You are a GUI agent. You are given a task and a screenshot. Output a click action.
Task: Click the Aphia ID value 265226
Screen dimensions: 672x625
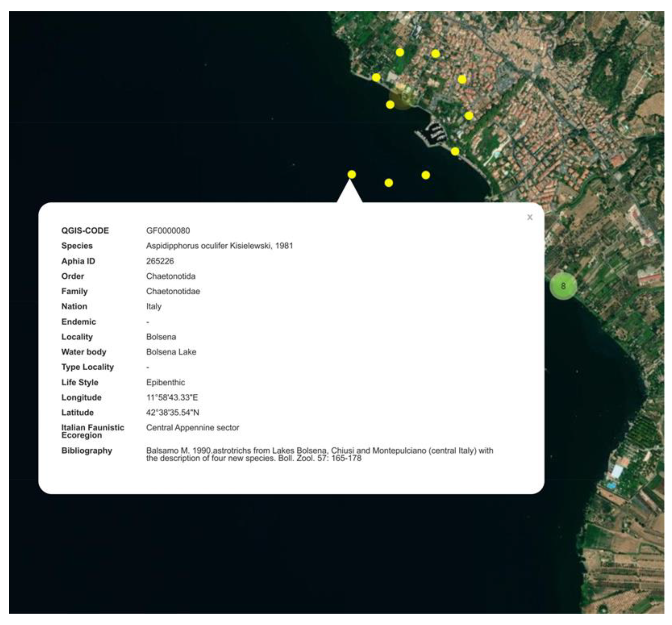coord(160,261)
